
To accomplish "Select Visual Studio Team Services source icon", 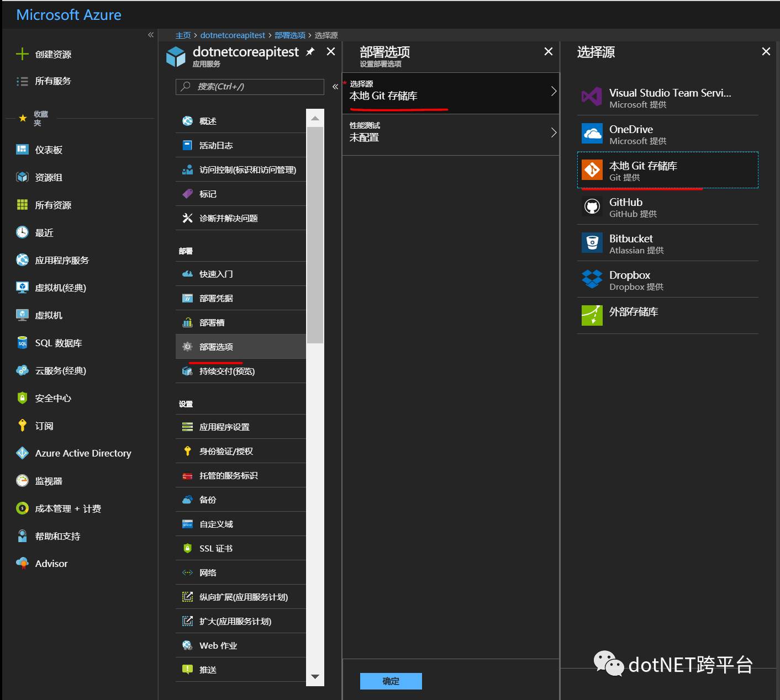I will (592, 97).
